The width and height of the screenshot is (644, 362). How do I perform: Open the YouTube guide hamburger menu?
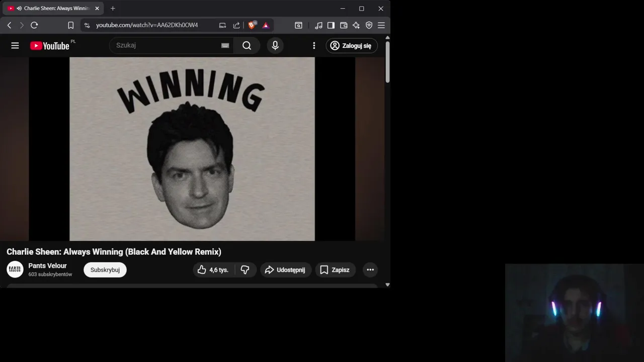tap(15, 46)
